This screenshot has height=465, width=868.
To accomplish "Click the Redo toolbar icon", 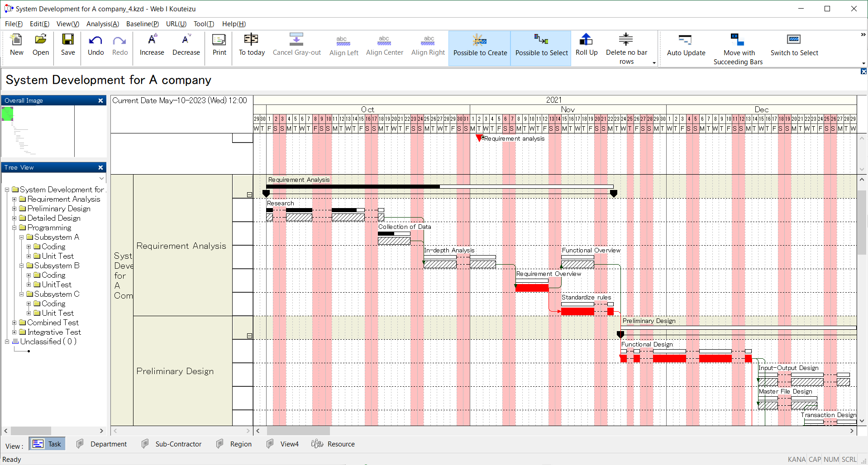I will click(119, 45).
